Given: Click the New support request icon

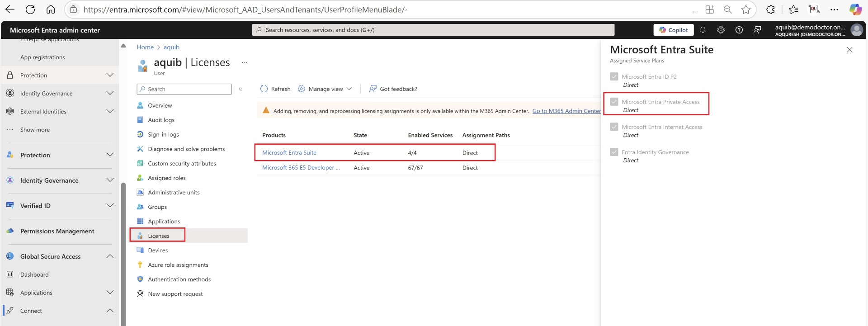Looking at the screenshot, I should [140, 293].
